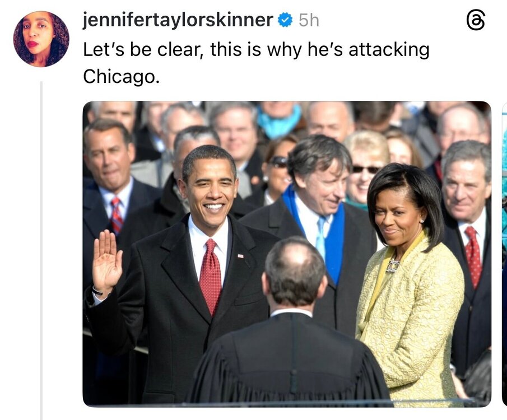View the next image peeking at right edge
The image size is (507, 420).
click(504, 254)
